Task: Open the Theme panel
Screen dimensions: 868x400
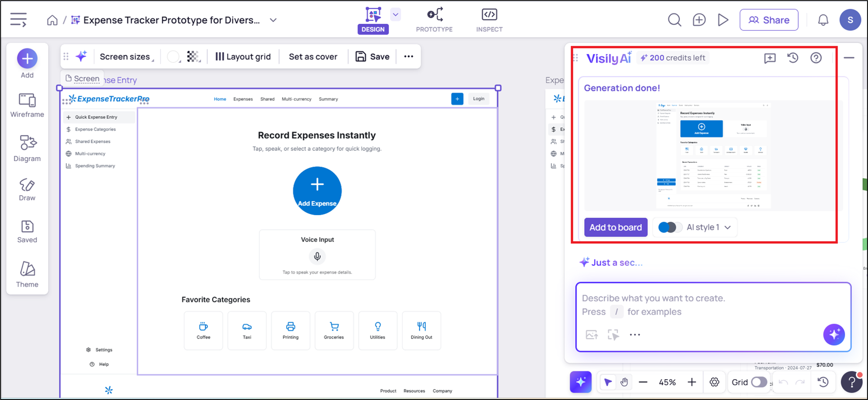Action: click(27, 275)
